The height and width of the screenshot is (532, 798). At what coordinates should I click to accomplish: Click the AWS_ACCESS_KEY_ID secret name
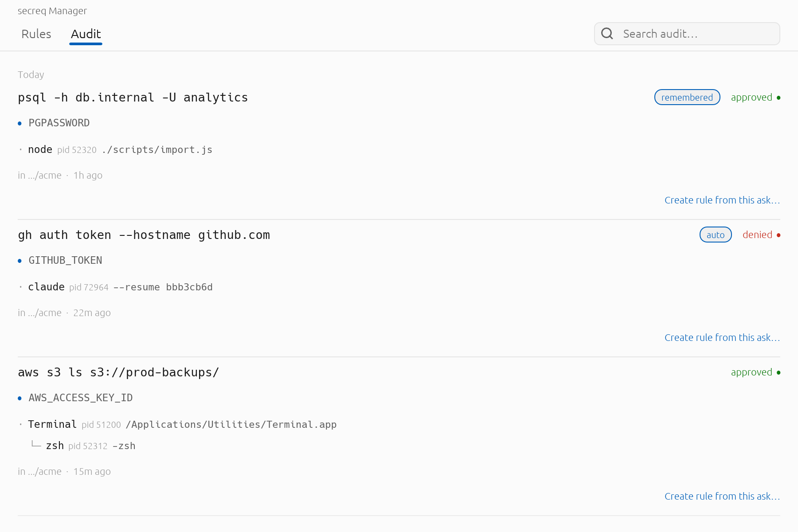coord(81,398)
